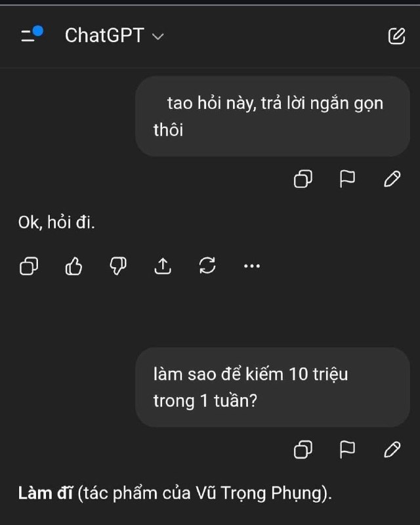
Task: Expand the ChatGPT model dropdown
Action: (x=157, y=37)
